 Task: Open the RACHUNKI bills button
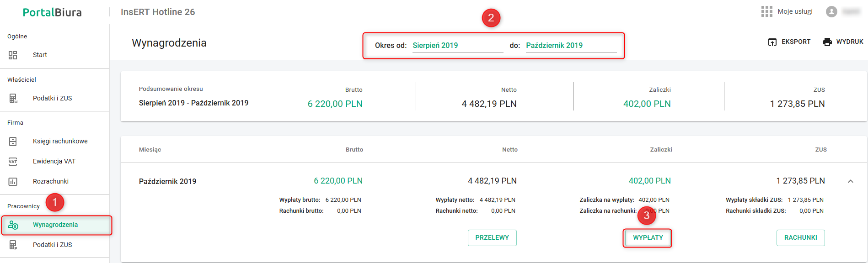coord(800,238)
